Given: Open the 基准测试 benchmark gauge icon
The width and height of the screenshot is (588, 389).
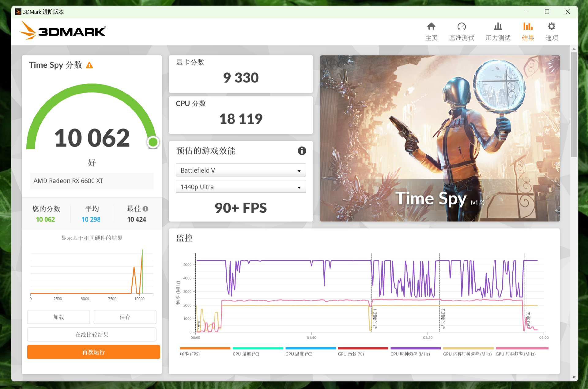Looking at the screenshot, I should pos(462,27).
